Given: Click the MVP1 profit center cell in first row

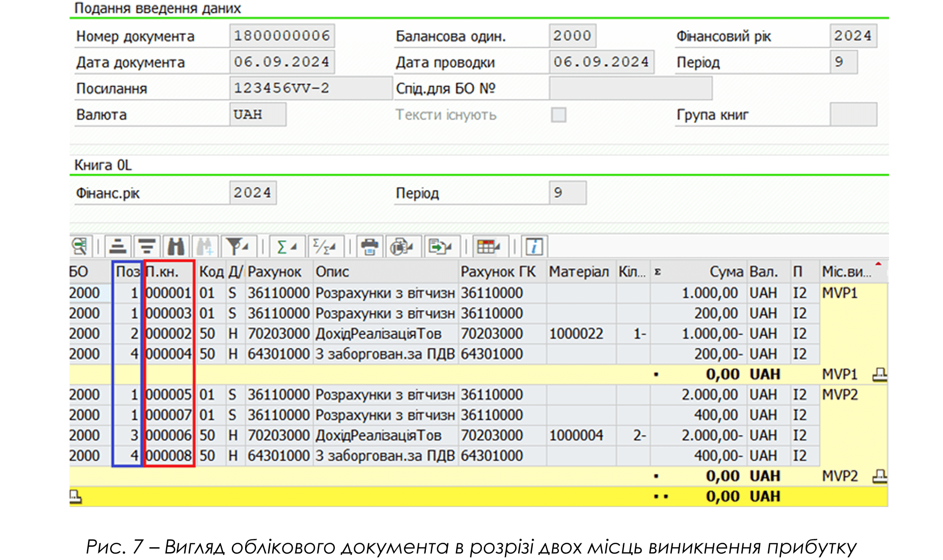Looking at the screenshot, I should (x=853, y=293).
